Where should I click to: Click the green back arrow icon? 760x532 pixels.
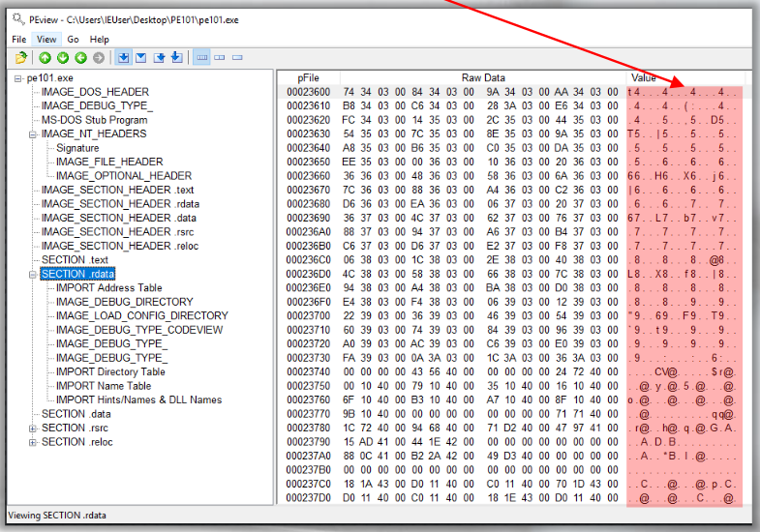click(x=81, y=58)
